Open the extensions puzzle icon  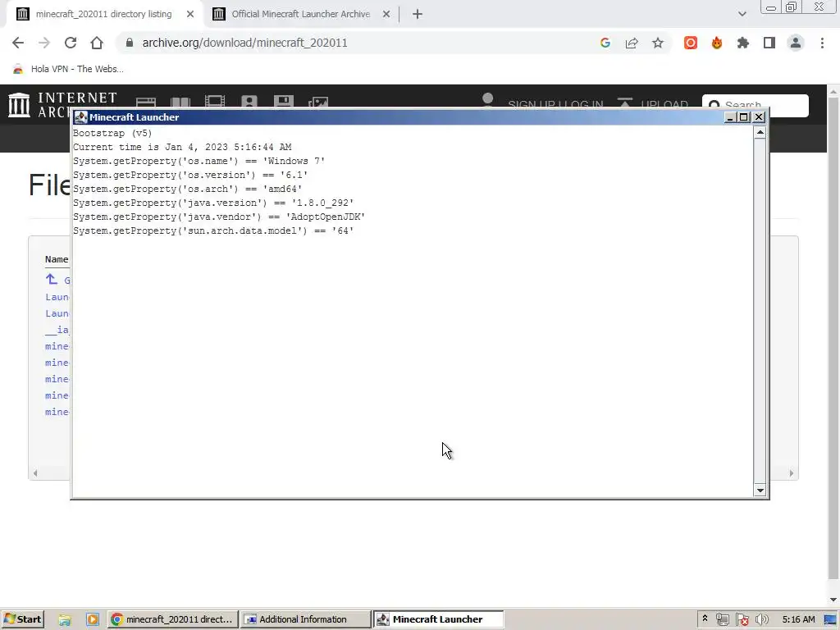pyautogui.click(x=743, y=43)
